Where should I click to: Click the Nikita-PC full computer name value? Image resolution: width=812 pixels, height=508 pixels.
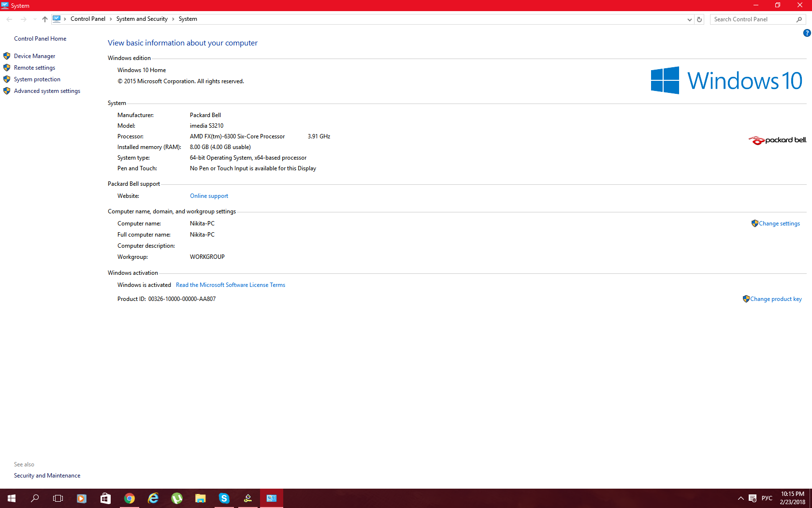point(202,235)
